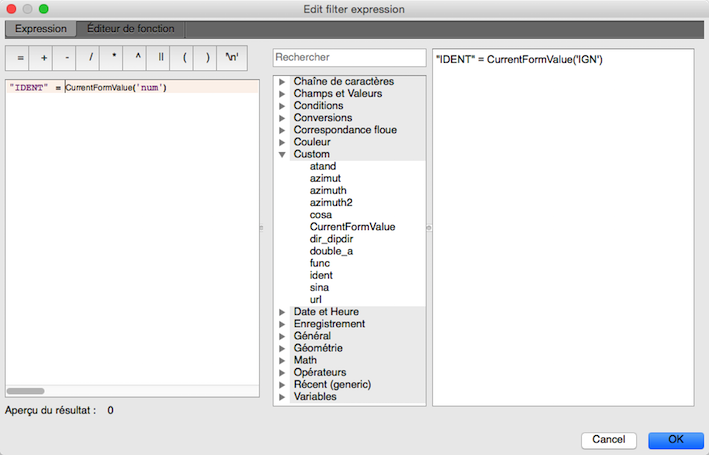Click the equals operator button
Screen dimensions: 709x455
20,57
